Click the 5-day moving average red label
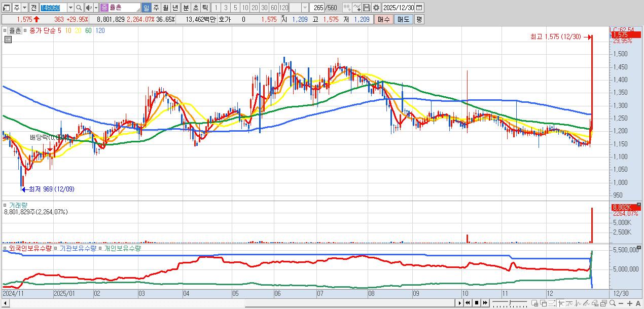Image resolution: width=644 pixels, height=309 pixels. (59, 30)
